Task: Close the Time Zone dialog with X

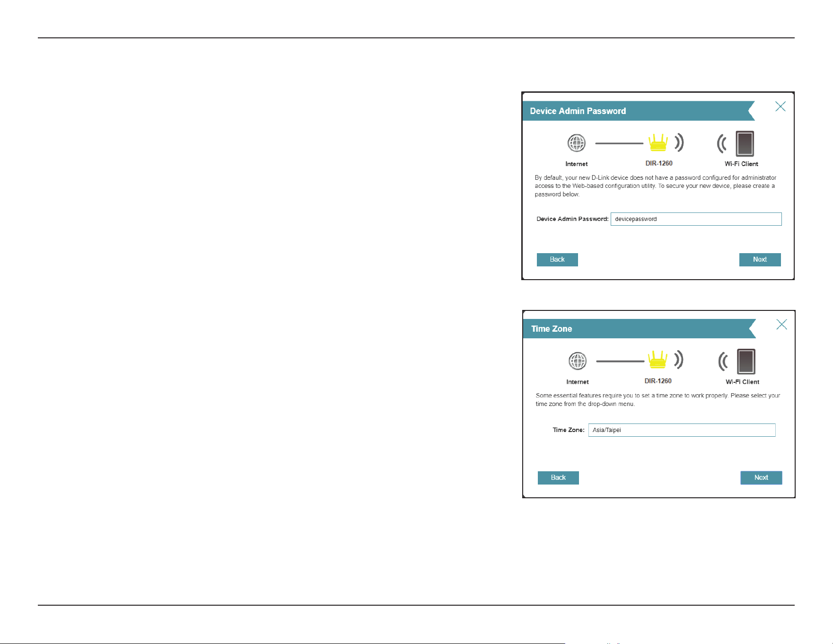Action: click(x=782, y=324)
